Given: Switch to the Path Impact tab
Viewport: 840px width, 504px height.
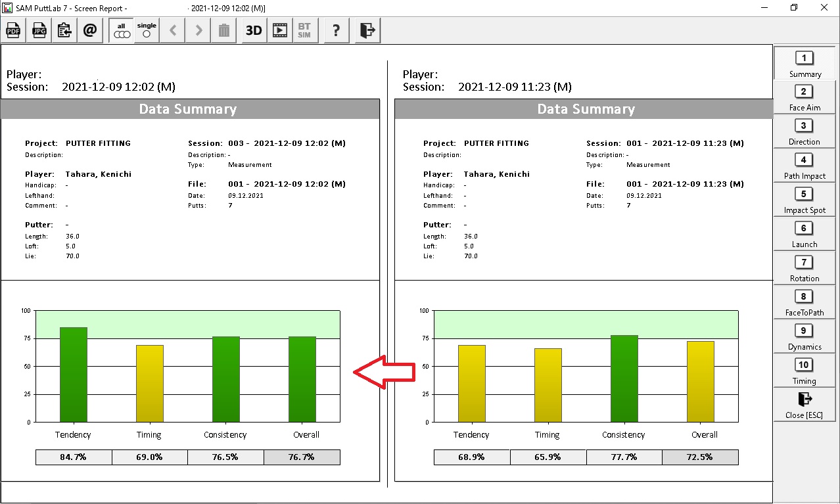Looking at the screenshot, I should (805, 166).
